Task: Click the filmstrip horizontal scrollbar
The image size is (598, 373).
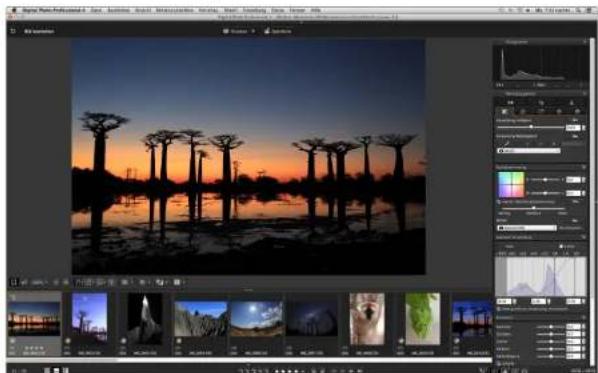Action: pyautogui.click(x=249, y=360)
